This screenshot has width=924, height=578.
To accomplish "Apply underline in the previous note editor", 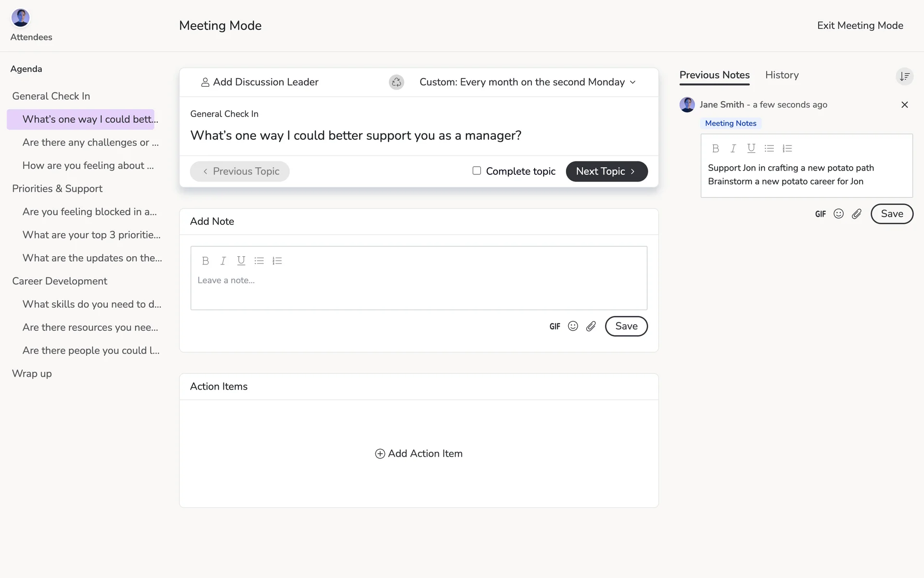I will (x=751, y=148).
